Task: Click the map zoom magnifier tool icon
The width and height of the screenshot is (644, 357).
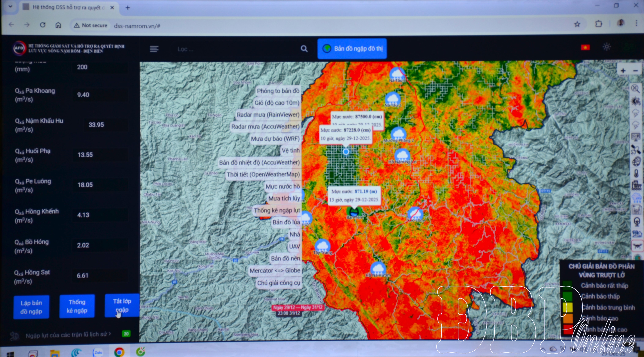Action: (x=635, y=88)
